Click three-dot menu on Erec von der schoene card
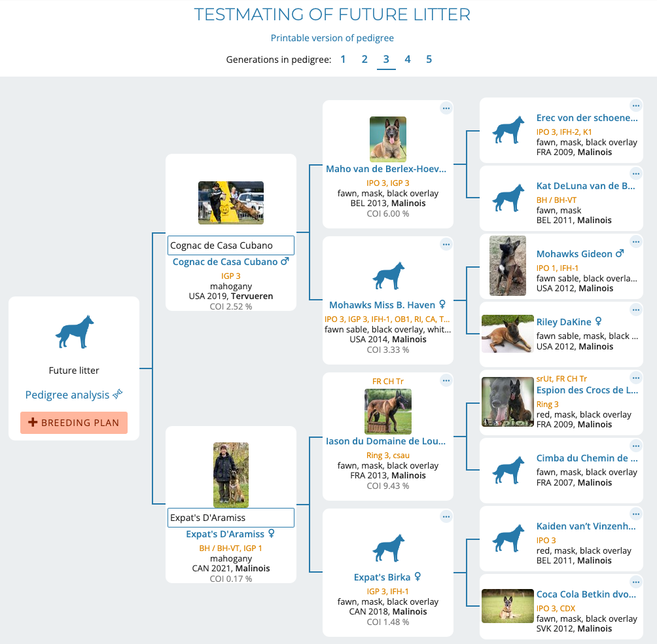 point(635,105)
